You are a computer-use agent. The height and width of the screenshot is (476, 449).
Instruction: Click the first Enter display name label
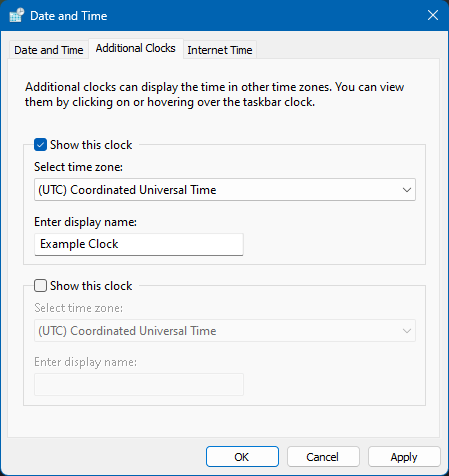click(x=85, y=222)
